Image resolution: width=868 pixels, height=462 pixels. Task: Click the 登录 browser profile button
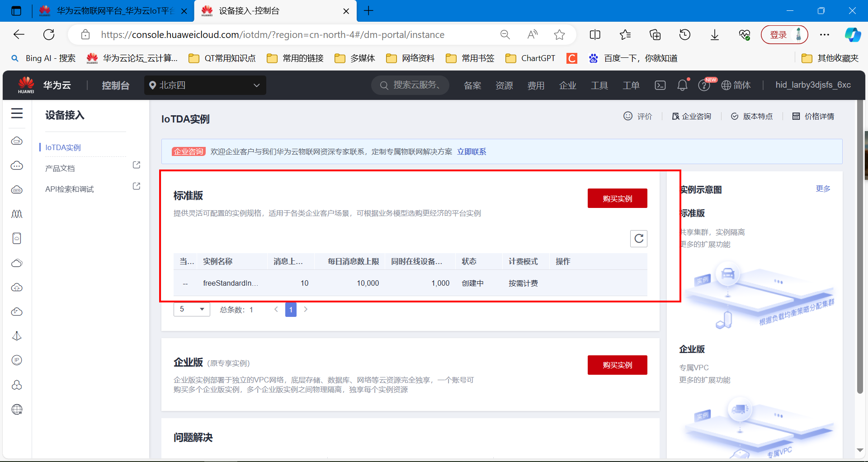tap(784, 35)
